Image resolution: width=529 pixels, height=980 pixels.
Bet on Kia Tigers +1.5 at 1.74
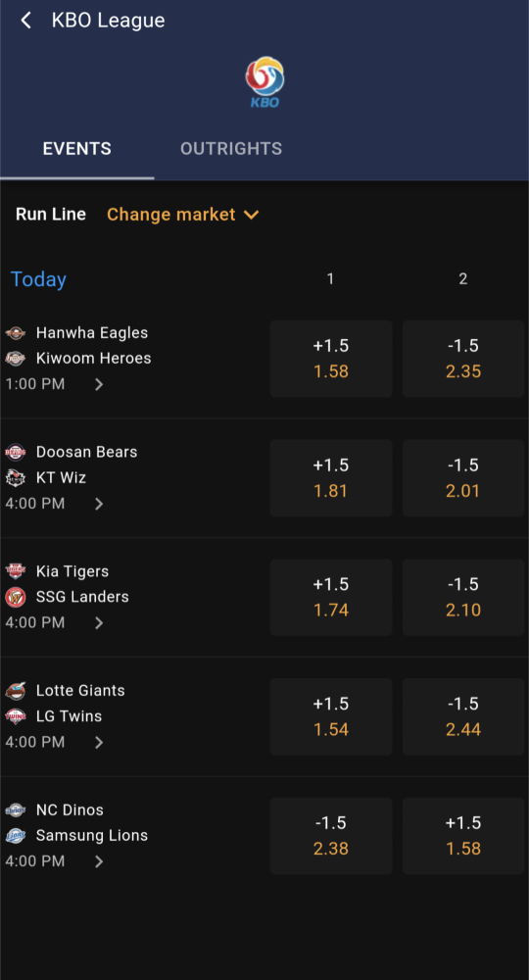click(x=331, y=598)
